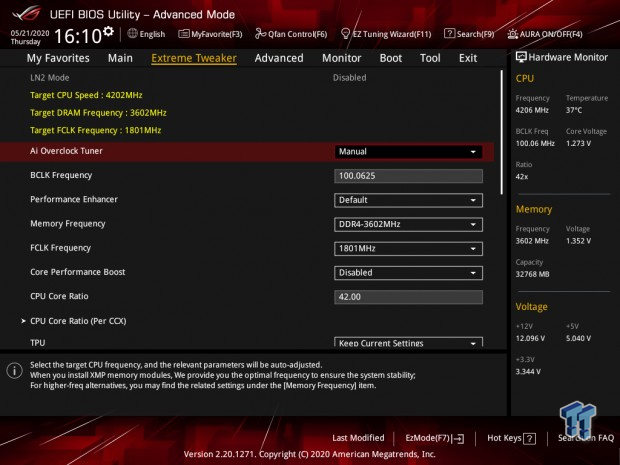Click Last Modified button
Viewport: 620px width, 465px height.
[358, 438]
